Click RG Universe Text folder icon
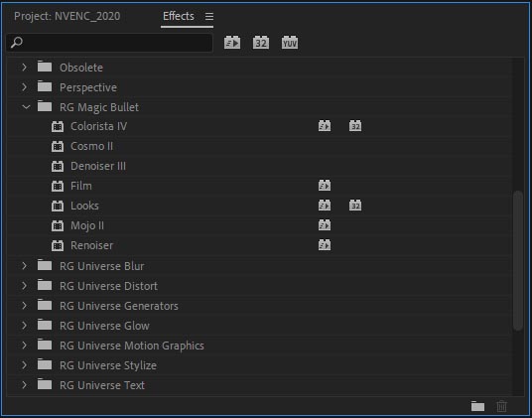532x418 pixels. [x=45, y=384]
